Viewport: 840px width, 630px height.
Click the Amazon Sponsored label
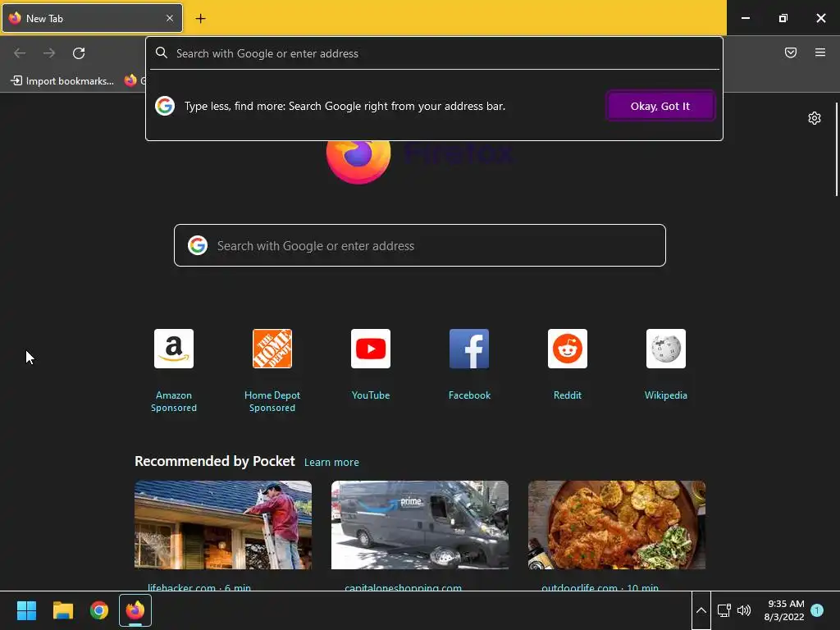(x=174, y=401)
